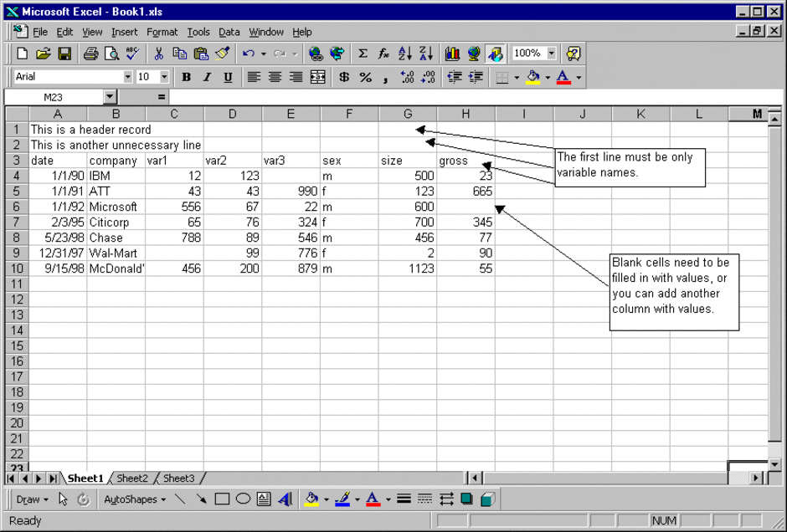Apply Line Color brush in Drawing toolbar

pyautogui.click(x=342, y=499)
